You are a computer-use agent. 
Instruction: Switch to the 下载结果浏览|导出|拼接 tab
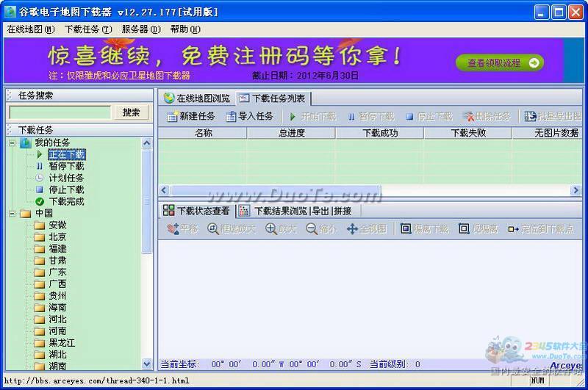click(x=298, y=211)
